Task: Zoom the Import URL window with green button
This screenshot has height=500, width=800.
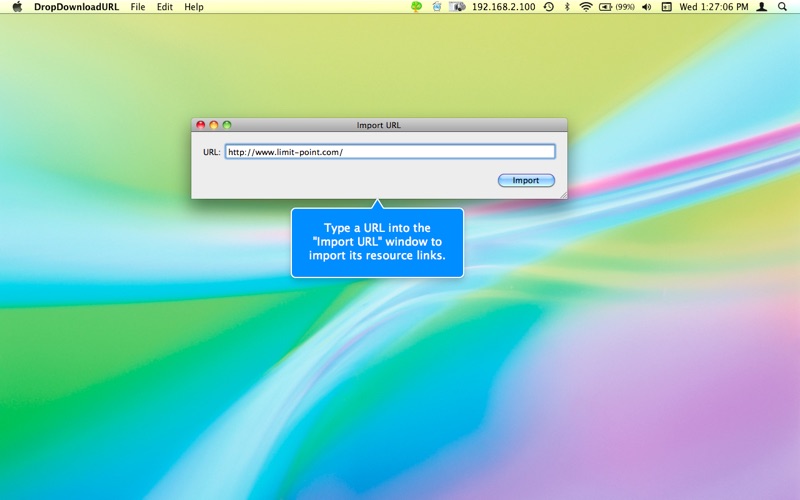Action: pos(227,125)
